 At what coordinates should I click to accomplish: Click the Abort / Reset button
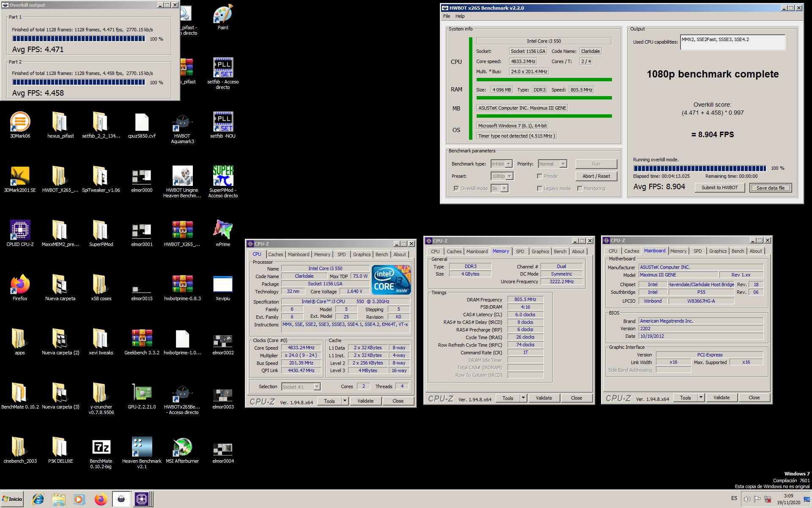tap(596, 176)
